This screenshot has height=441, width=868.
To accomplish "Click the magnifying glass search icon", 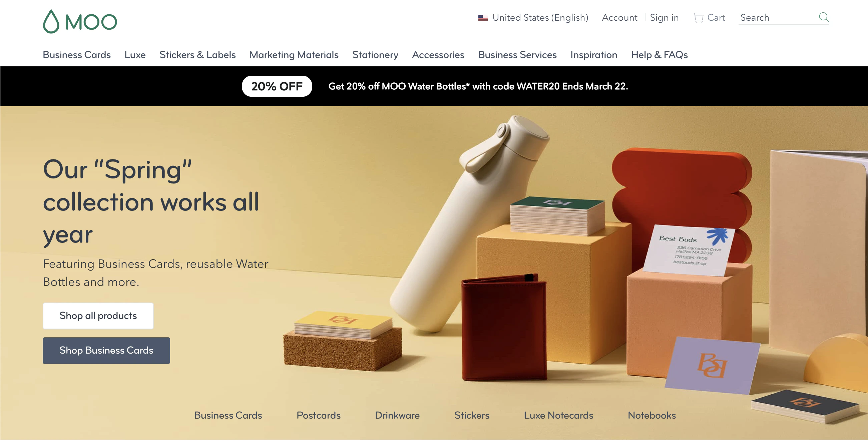I will [824, 17].
